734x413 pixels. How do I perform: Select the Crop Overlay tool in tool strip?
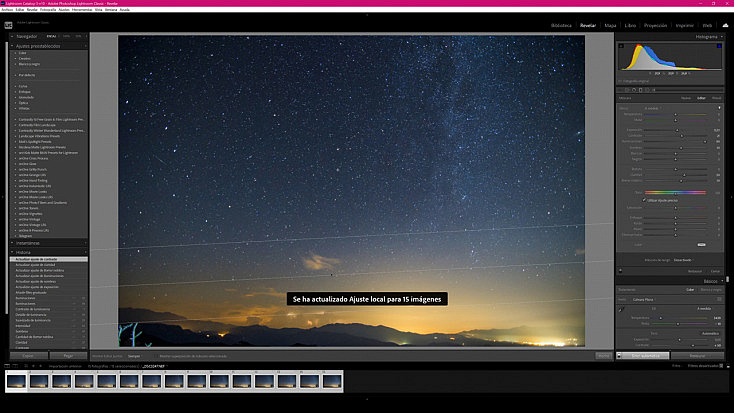click(627, 90)
